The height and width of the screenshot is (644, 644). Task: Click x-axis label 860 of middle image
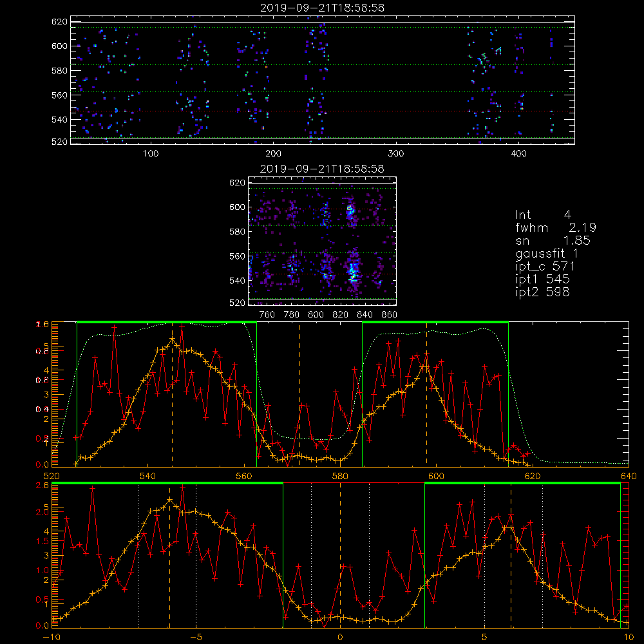tap(390, 315)
